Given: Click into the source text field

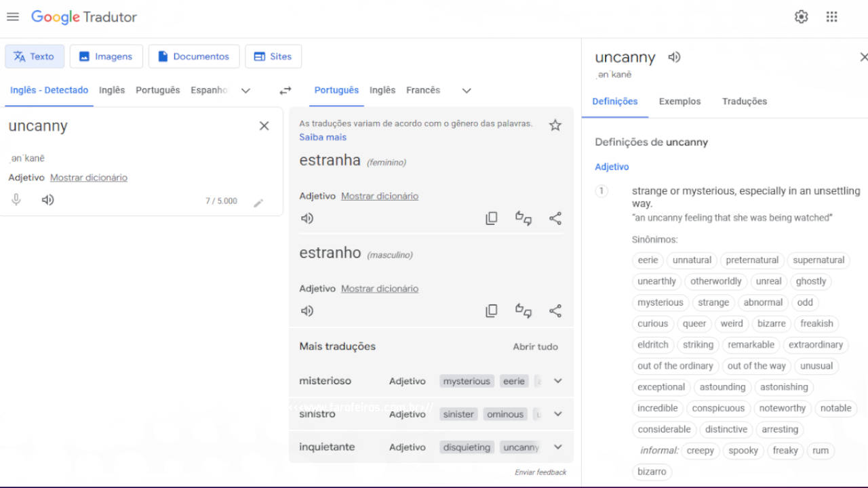Looking at the screenshot, I should (x=129, y=126).
